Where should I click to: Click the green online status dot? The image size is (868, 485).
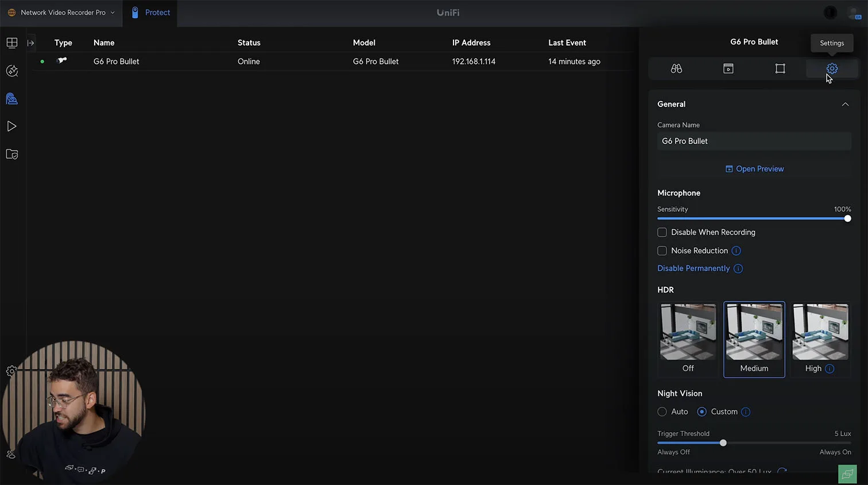pos(42,61)
